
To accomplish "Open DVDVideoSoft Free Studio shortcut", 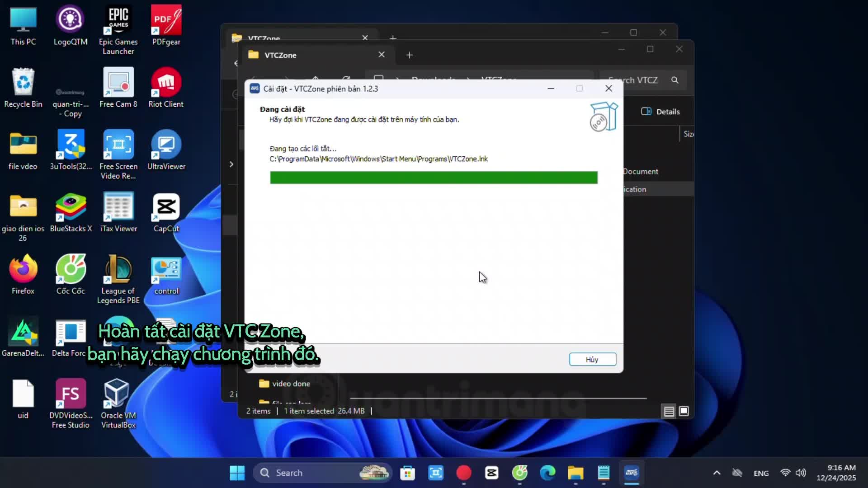I will [71, 404].
